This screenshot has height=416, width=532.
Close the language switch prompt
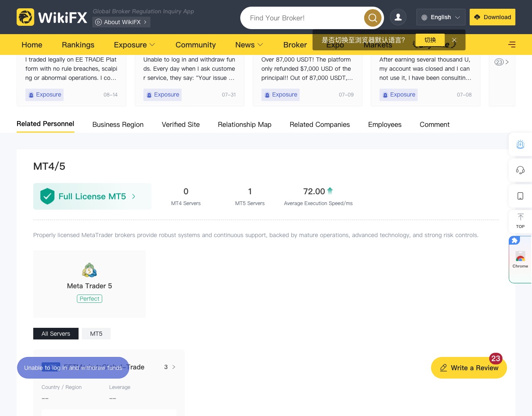454,40
